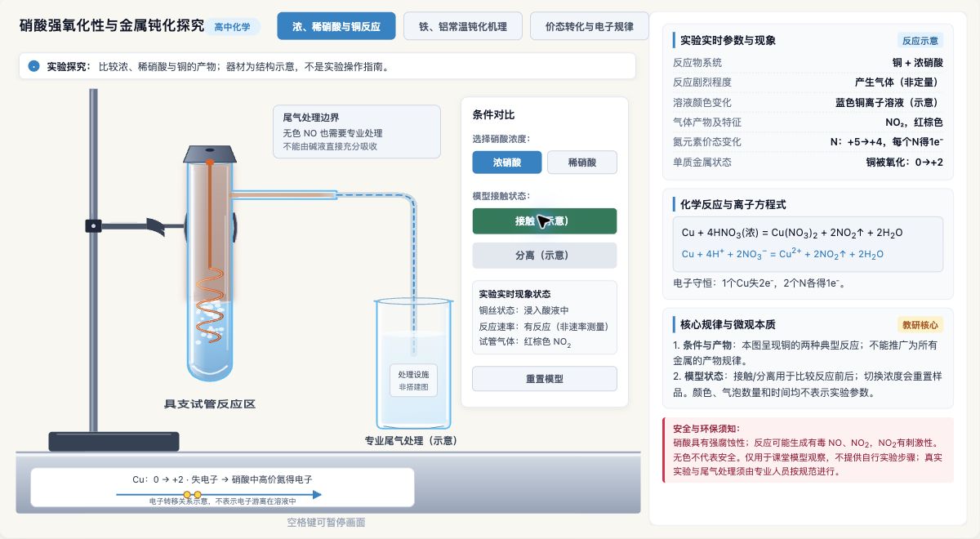
Task: Click the 高中化学 badge
Action: [233, 27]
